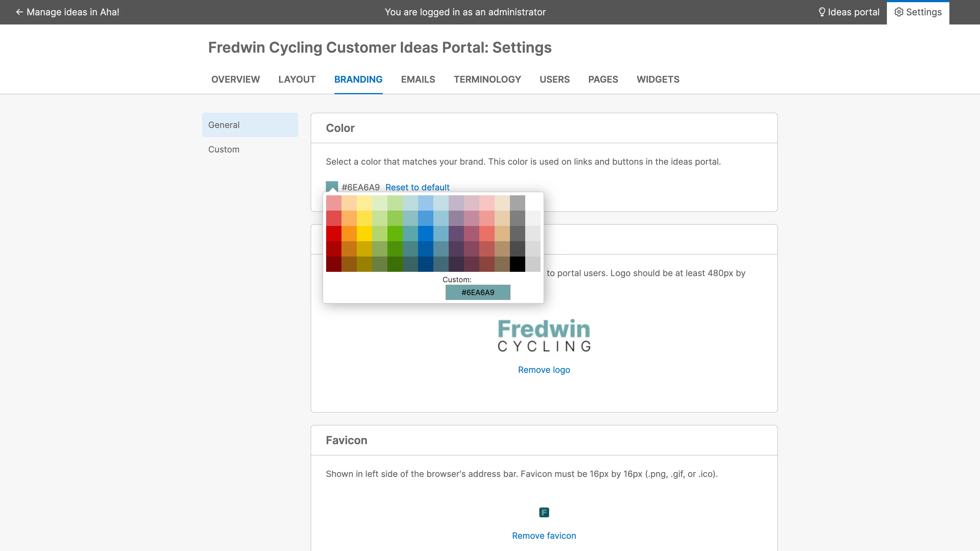This screenshot has height=551, width=980.
Task: Switch to the Emails settings tab
Action: (418, 80)
